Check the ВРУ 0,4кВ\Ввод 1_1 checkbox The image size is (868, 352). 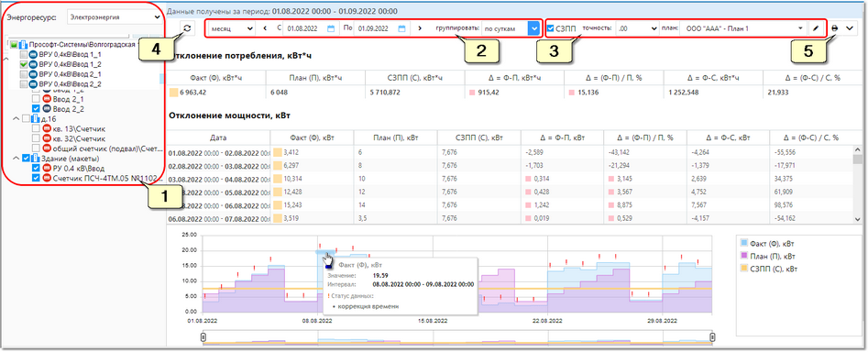click(x=24, y=55)
